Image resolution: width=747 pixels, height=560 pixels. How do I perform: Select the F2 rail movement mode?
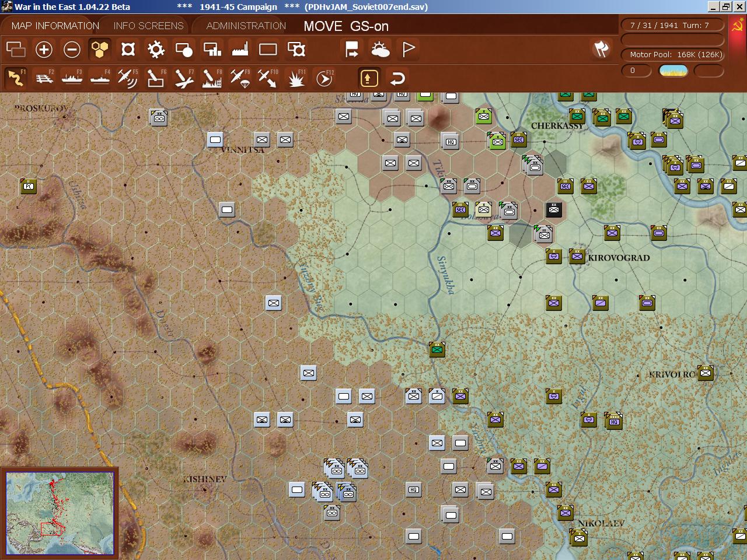[44, 78]
